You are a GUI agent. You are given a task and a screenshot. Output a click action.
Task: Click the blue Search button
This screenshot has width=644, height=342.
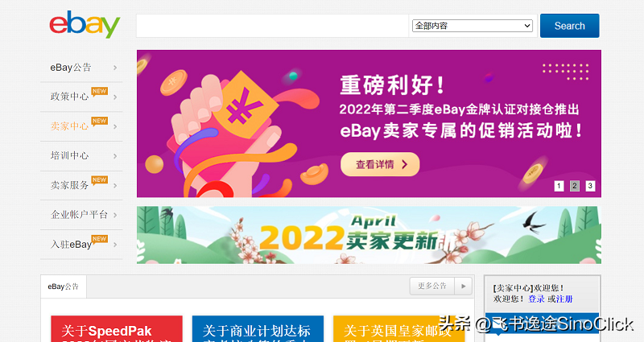[569, 26]
